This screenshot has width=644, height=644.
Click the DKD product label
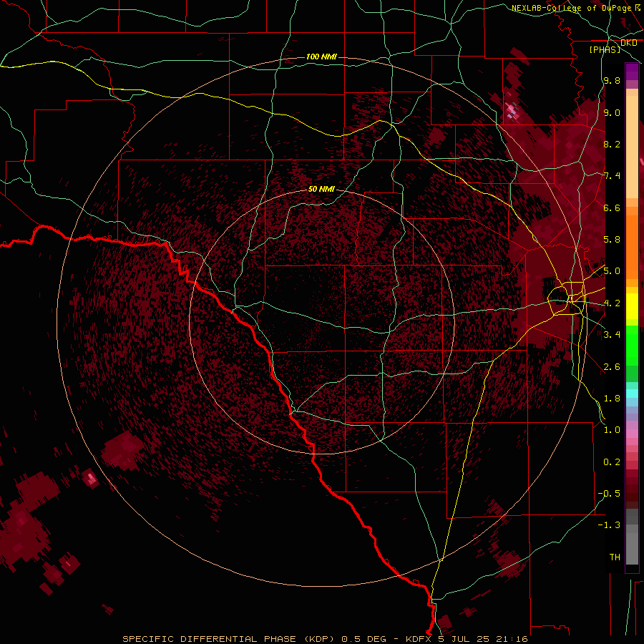click(628, 43)
